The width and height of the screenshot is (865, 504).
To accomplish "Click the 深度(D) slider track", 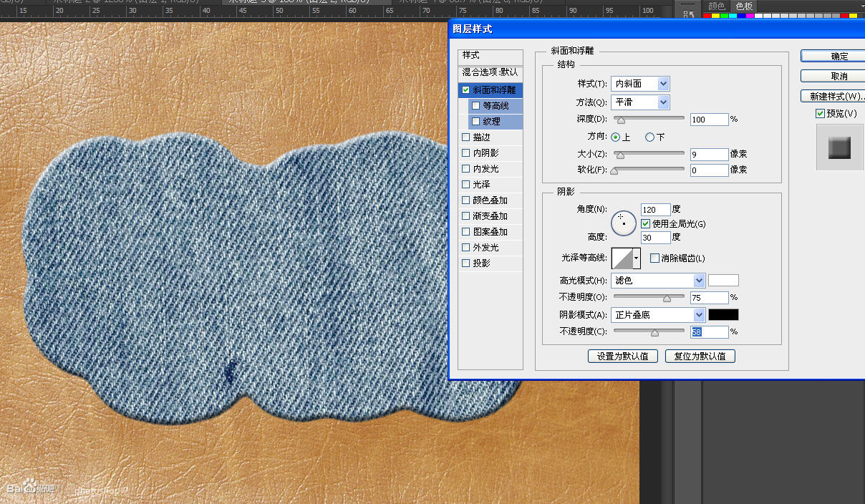I will [x=649, y=120].
